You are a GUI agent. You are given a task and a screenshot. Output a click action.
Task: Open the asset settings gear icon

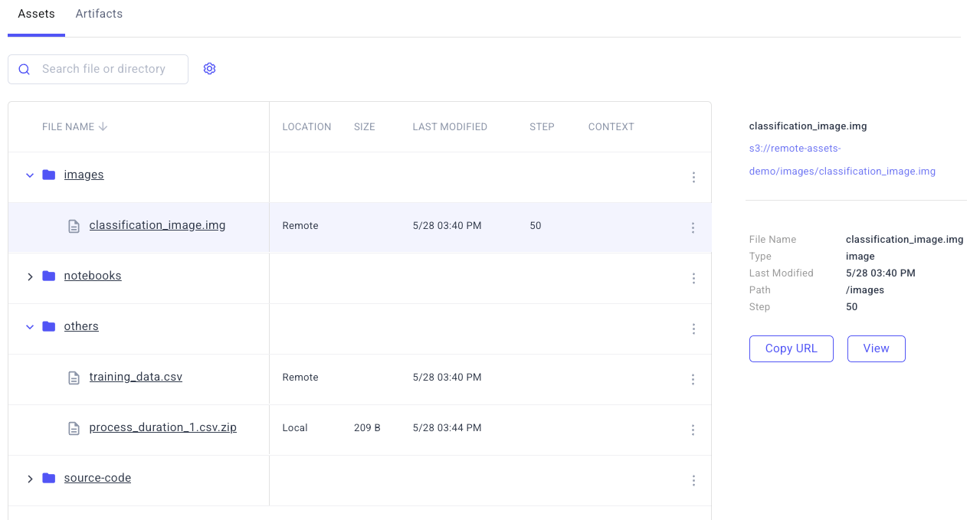[x=209, y=68]
